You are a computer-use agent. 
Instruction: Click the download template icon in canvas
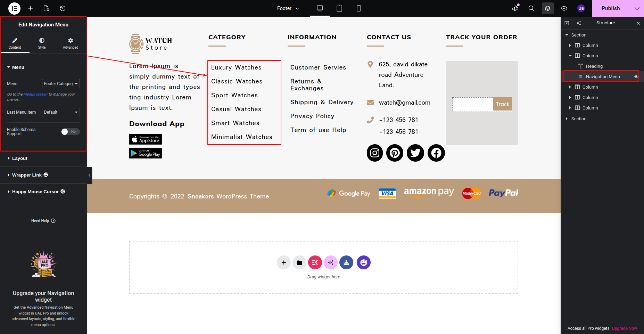tap(346, 262)
